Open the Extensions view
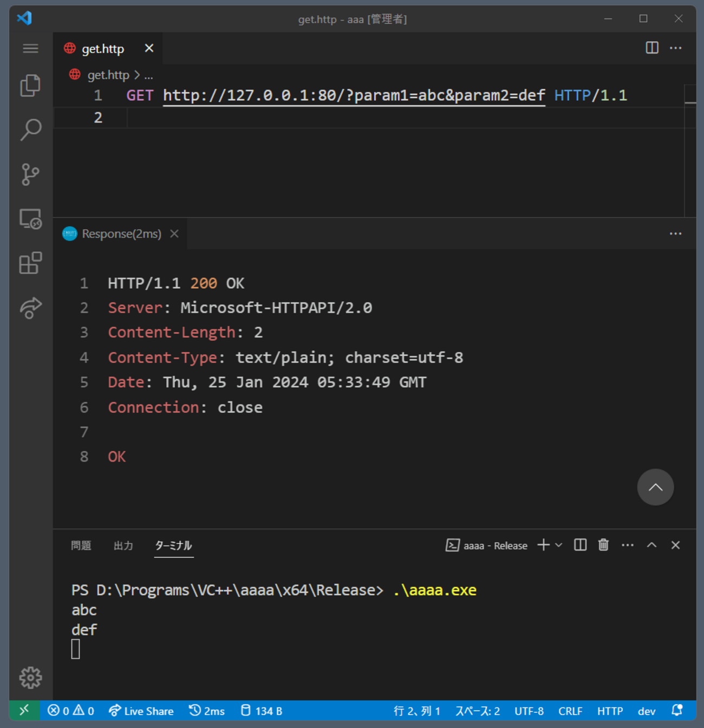 [x=30, y=263]
